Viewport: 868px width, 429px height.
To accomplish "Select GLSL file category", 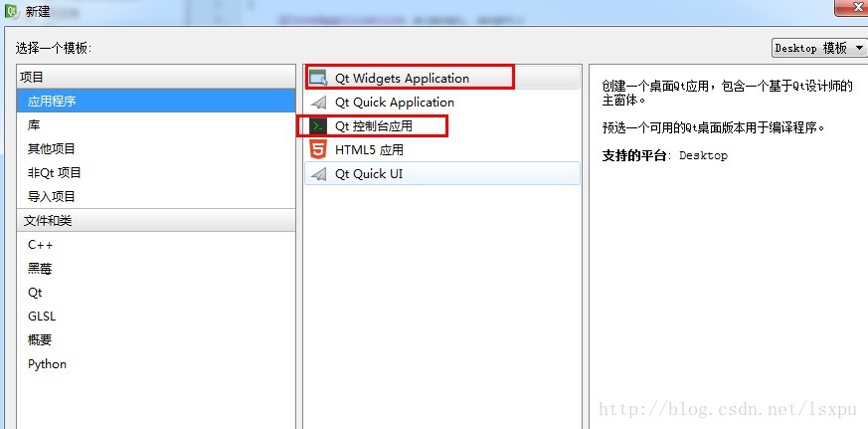I will point(156,317).
